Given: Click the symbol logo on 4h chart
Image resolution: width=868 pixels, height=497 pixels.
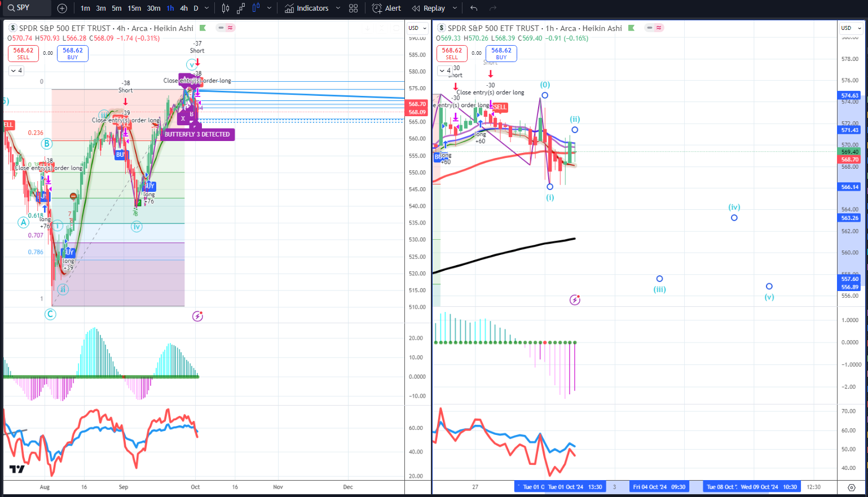Looking at the screenshot, I should pos(13,28).
